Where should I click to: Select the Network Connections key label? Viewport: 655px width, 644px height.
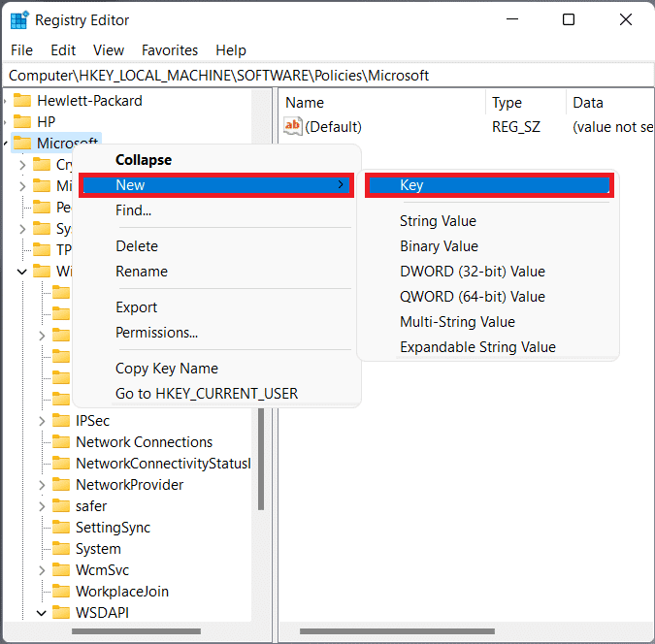(x=145, y=442)
